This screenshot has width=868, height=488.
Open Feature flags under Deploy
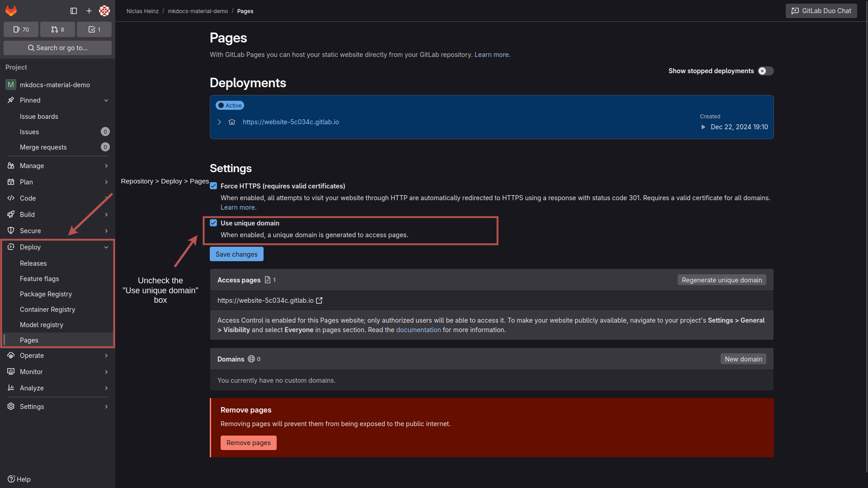coord(57,279)
